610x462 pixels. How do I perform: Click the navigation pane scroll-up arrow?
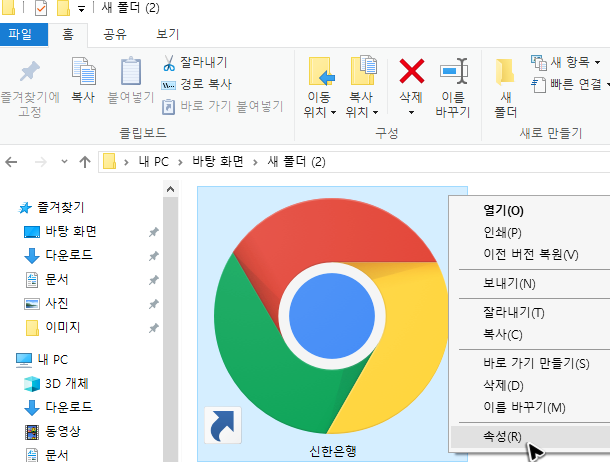170,189
